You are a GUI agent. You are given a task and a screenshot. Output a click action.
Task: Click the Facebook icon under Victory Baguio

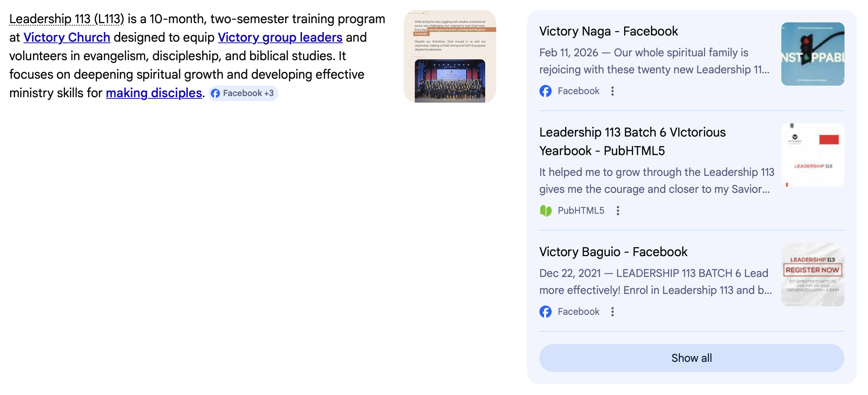[546, 312]
